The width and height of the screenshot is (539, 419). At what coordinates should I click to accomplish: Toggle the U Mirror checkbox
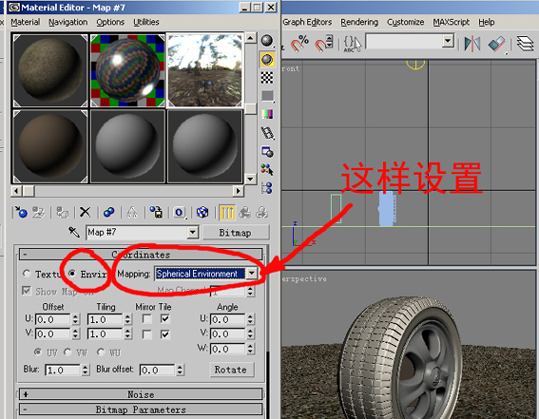(x=147, y=319)
